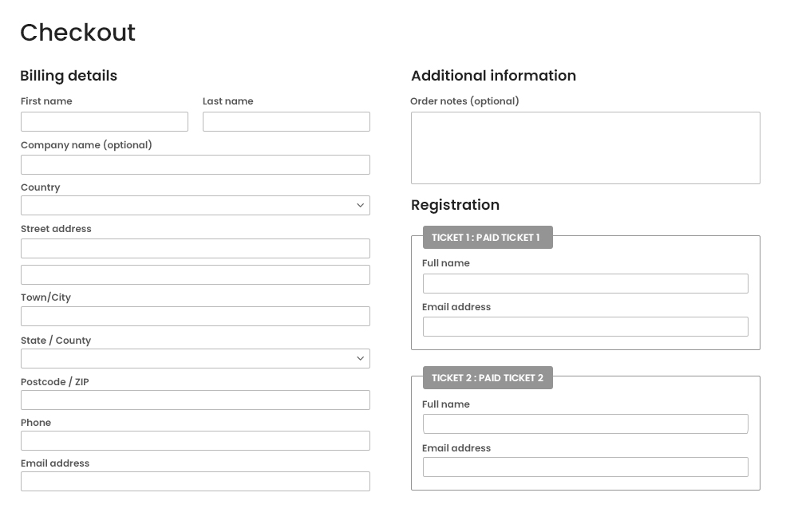Focus the Company name optional field

196,164
